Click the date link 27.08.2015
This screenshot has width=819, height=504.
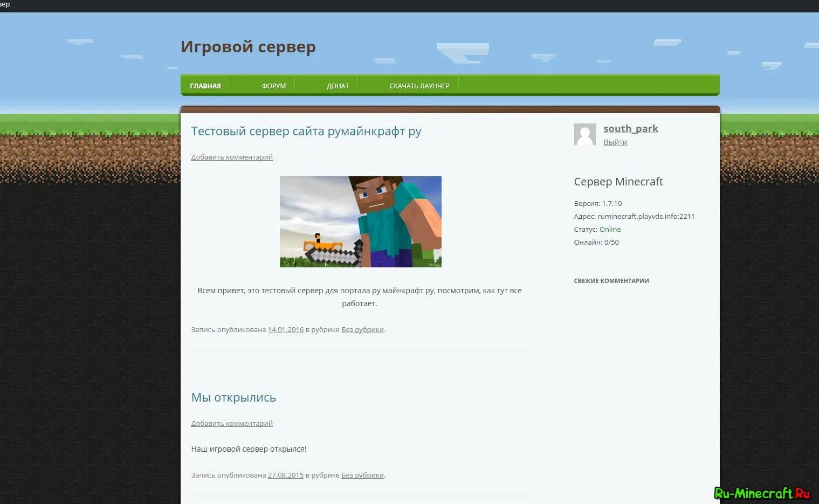286,475
